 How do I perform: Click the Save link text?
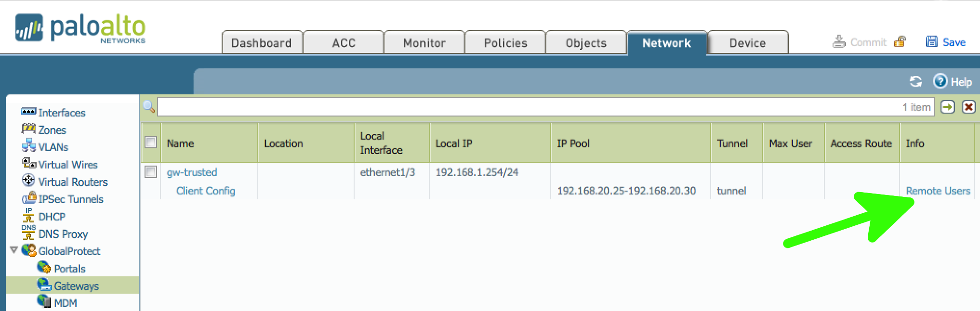tap(954, 42)
